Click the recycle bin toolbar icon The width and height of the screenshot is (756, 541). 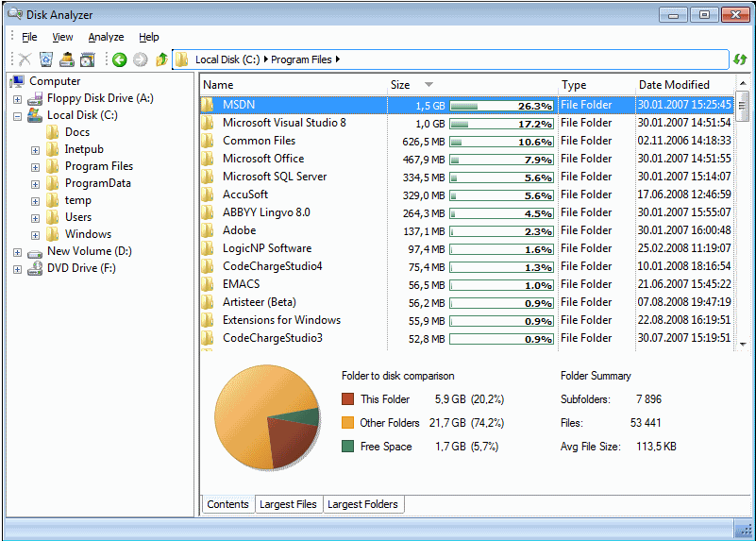pyautogui.click(x=45, y=59)
